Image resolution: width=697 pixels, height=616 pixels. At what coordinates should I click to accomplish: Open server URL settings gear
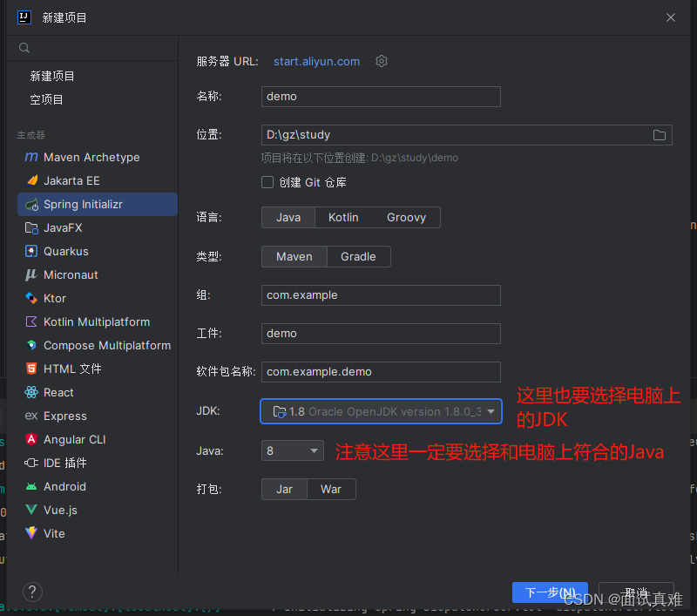382,61
